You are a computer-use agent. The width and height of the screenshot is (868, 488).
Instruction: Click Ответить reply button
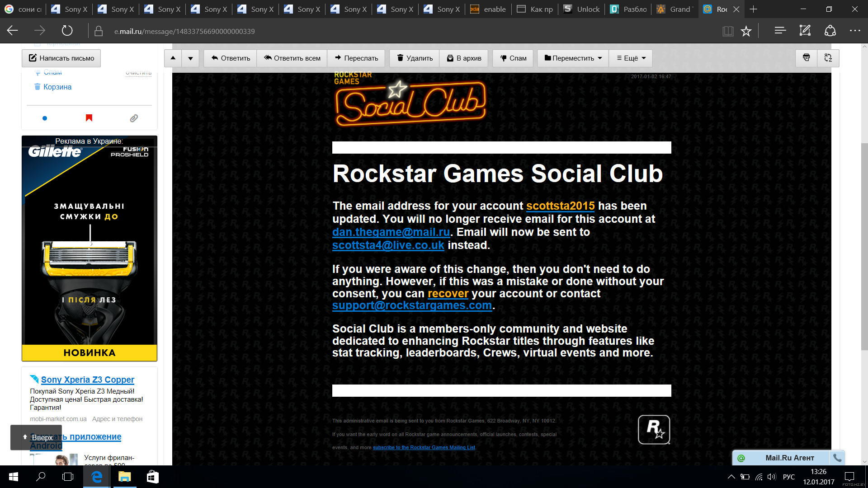point(230,58)
